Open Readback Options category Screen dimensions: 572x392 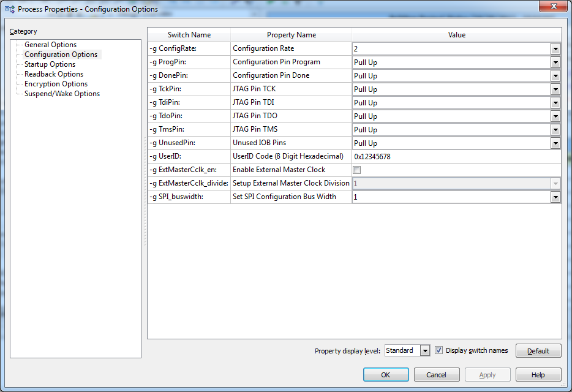point(54,74)
